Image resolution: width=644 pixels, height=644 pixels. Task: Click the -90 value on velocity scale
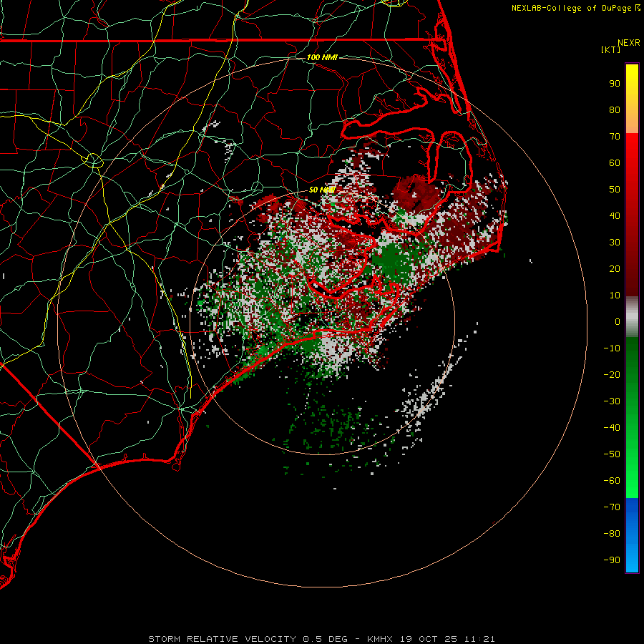pos(612,560)
